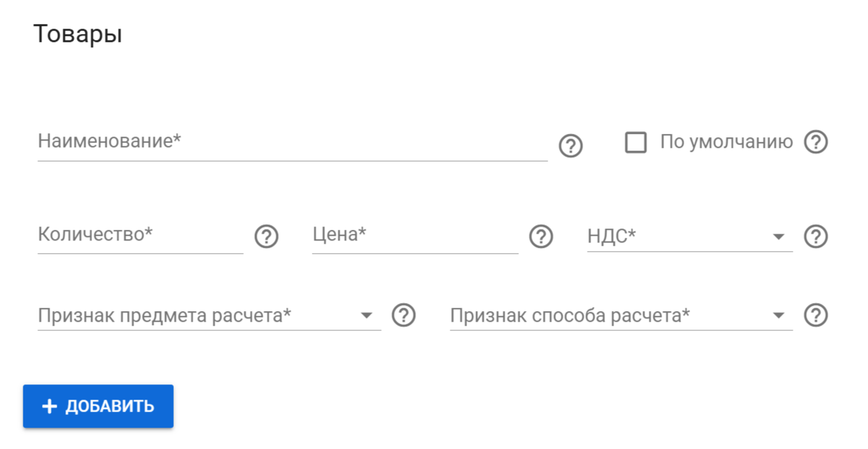Click the ДОБАВИТЬ button

click(99, 406)
